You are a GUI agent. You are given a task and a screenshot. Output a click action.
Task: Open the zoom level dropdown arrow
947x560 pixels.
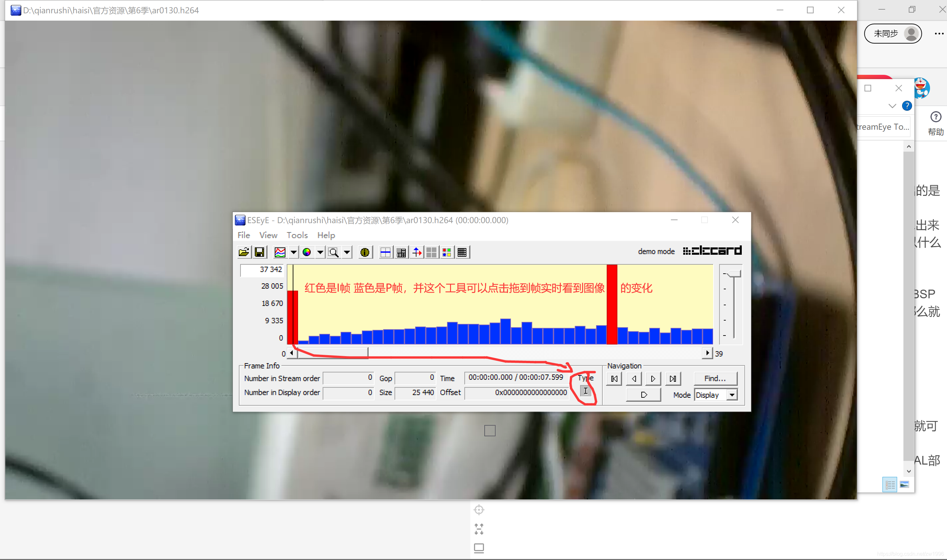pyautogui.click(x=347, y=252)
